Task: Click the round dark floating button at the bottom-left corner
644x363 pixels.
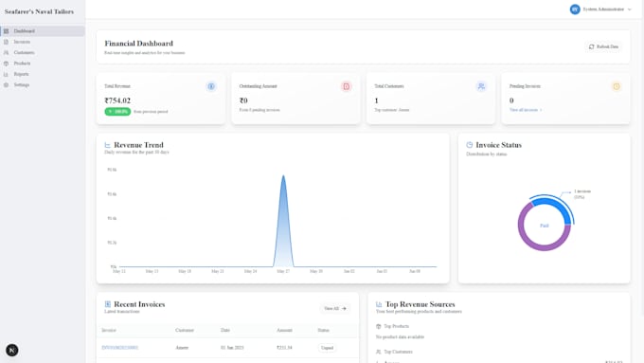Action: 12,351
